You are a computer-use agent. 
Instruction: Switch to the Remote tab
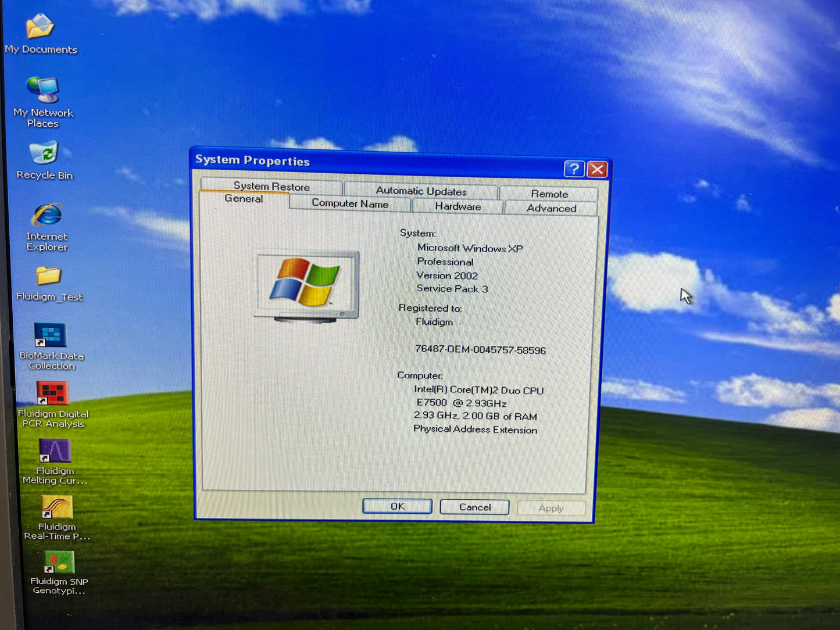pos(549,194)
